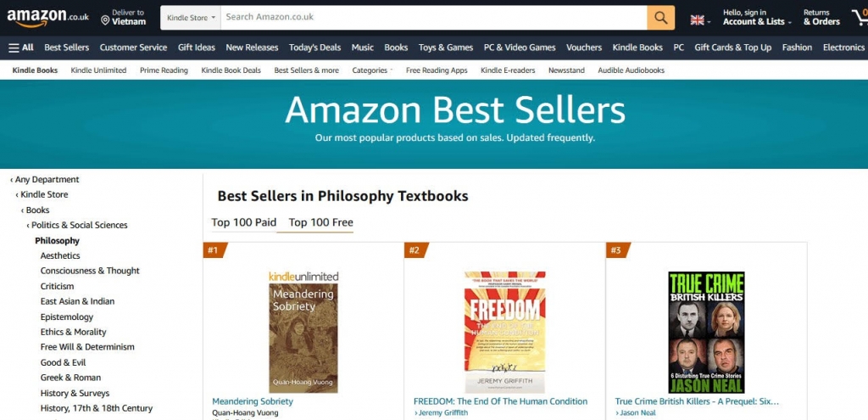
Task: Click the Deliver to Vietnam location pin
Action: tap(105, 20)
